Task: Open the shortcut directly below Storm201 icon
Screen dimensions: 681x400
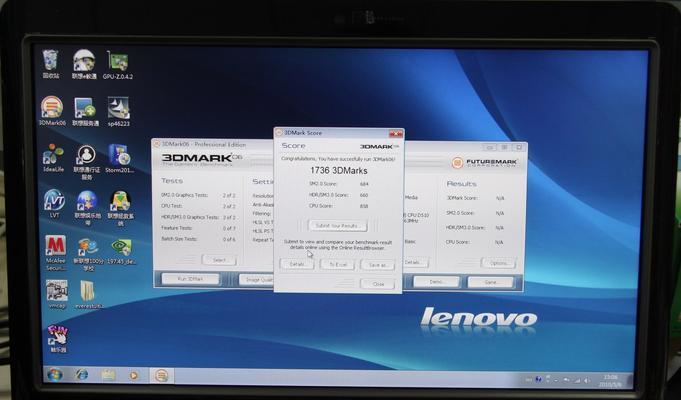Action: coord(120,208)
